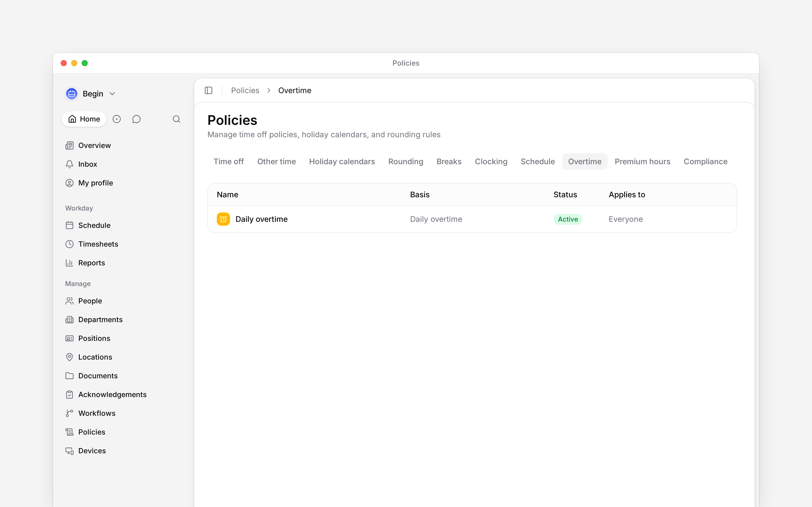Toggle the sidebar panel icon

(208, 91)
